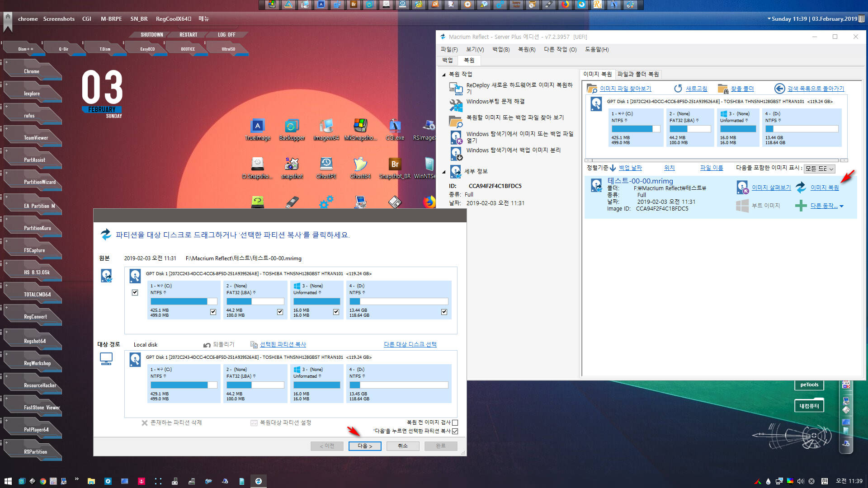The image size is (868, 488).
Task: Click 선택된 파티션 복사 link
Action: click(283, 344)
